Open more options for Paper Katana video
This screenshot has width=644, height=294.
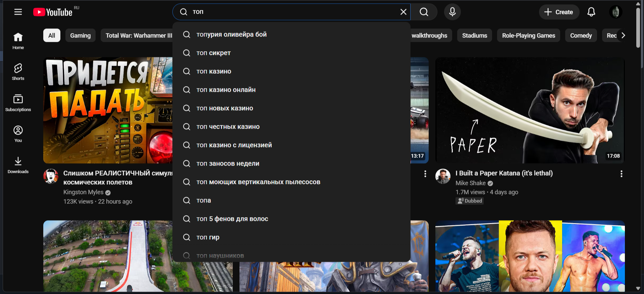click(x=622, y=174)
